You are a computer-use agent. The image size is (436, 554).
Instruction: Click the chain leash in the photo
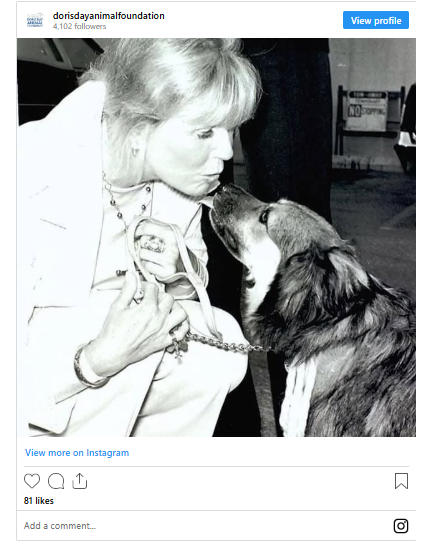[x=226, y=344]
